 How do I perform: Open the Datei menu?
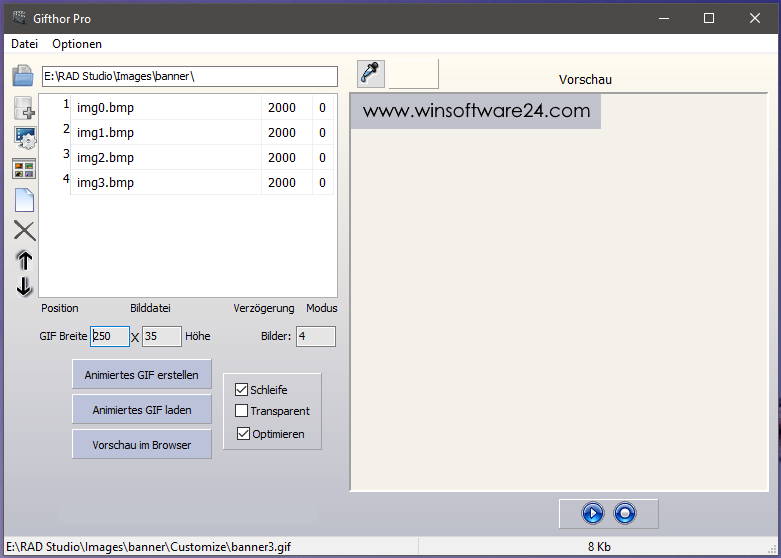click(x=24, y=44)
